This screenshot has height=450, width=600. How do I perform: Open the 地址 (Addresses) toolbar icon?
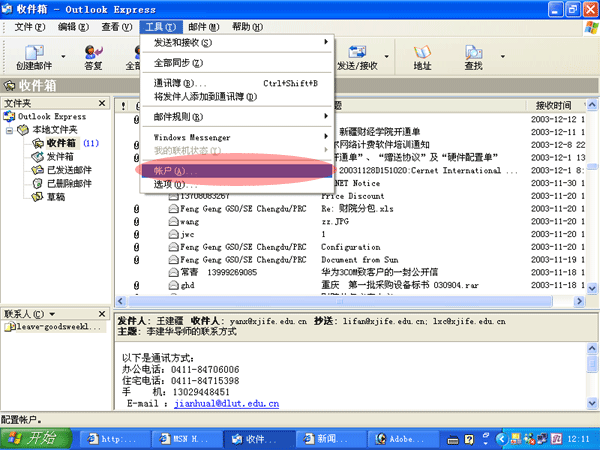tap(422, 58)
